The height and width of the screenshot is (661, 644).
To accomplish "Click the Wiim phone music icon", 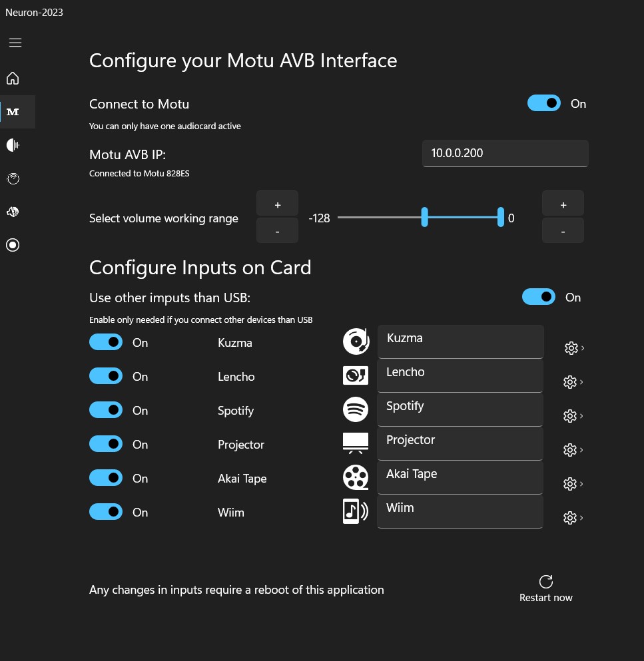I will tap(356, 511).
